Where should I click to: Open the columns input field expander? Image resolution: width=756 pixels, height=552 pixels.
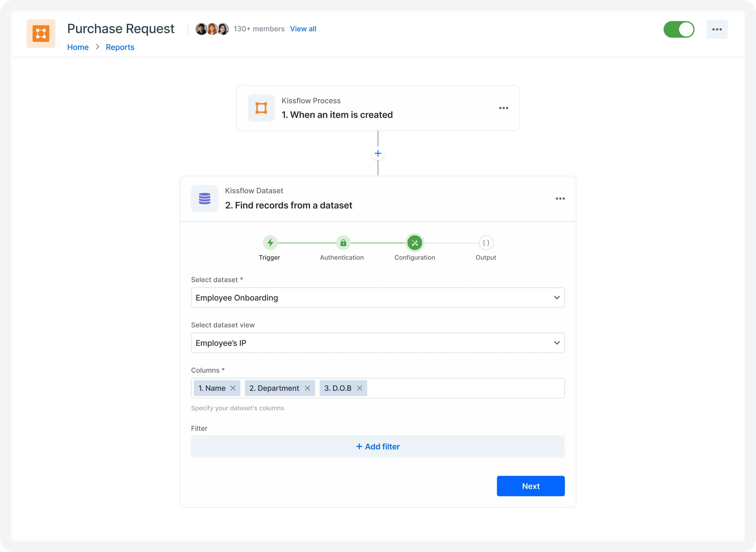(464, 388)
